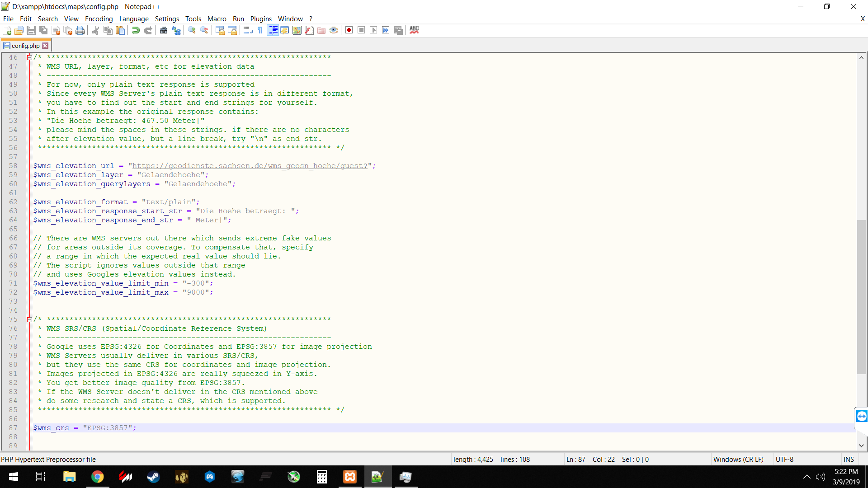Screen dimensions: 868x488
Task: Click the help question mark menu
Action: [311, 19]
